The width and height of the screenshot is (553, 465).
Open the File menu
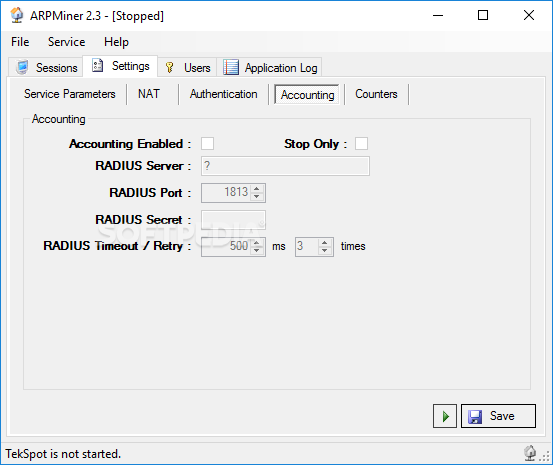coord(20,42)
